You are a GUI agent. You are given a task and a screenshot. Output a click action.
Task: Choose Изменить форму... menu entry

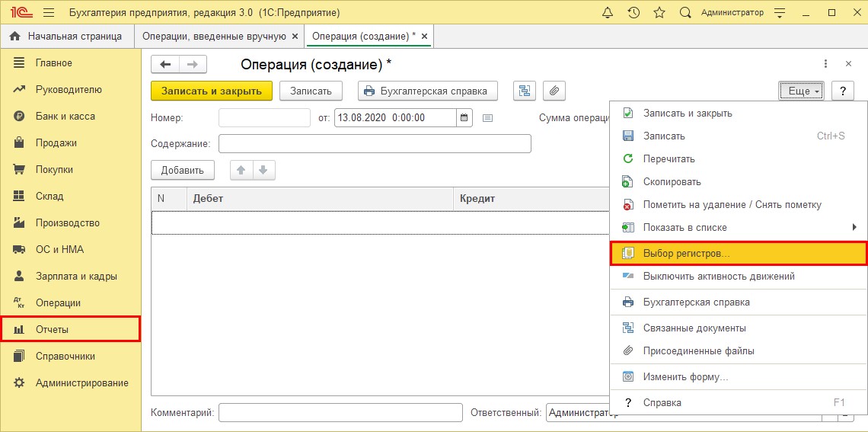[738, 376]
